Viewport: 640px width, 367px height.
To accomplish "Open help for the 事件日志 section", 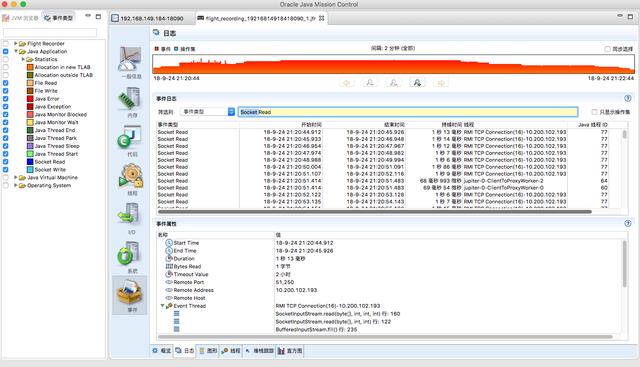I will (628, 98).
